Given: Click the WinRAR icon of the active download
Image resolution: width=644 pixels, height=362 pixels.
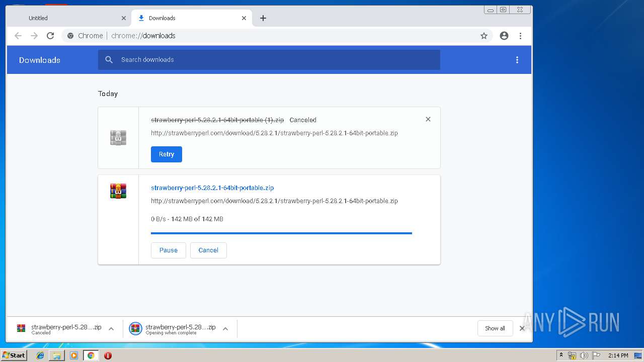Looking at the screenshot, I should 118,191.
